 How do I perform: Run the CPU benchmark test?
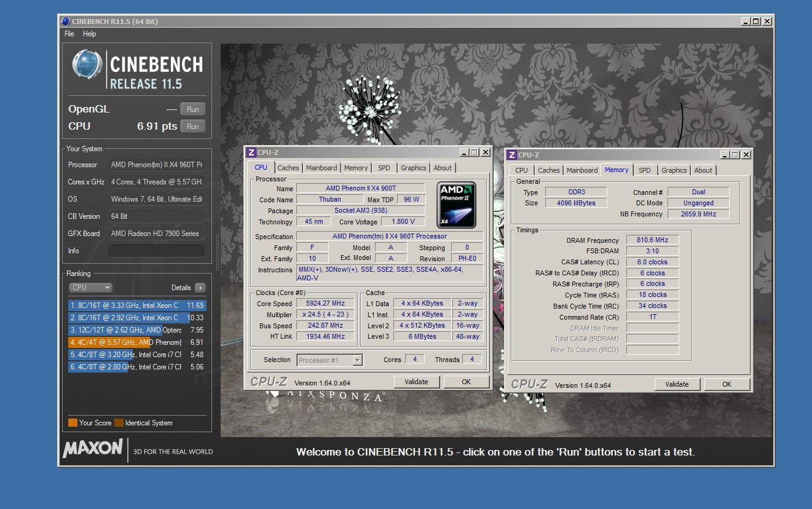[x=192, y=127]
